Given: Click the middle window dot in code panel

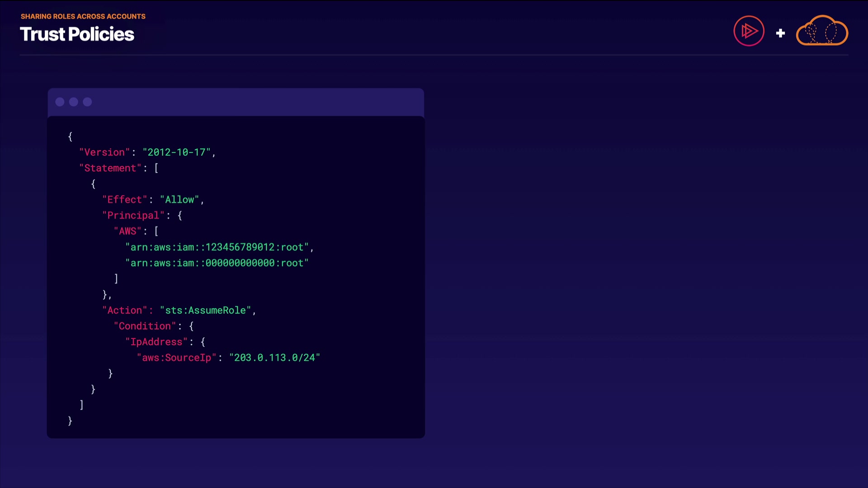Looking at the screenshot, I should tap(74, 102).
